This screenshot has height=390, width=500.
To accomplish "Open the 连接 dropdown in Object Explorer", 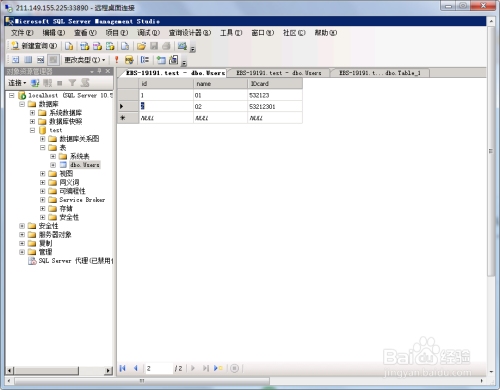I will tap(17, 83).
